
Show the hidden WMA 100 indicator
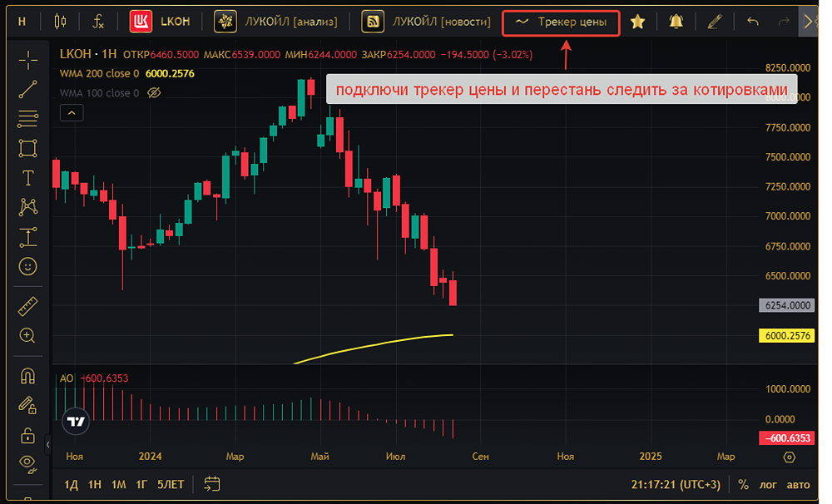click(x=154, y=93)
